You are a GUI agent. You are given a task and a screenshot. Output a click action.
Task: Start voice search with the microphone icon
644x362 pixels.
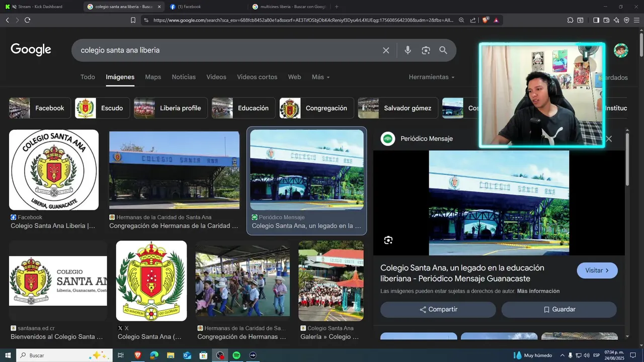[x=408, y=50]
